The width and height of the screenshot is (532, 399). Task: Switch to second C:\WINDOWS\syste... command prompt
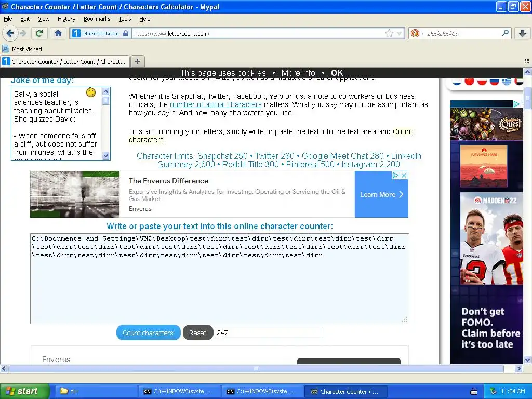point(263,391)
